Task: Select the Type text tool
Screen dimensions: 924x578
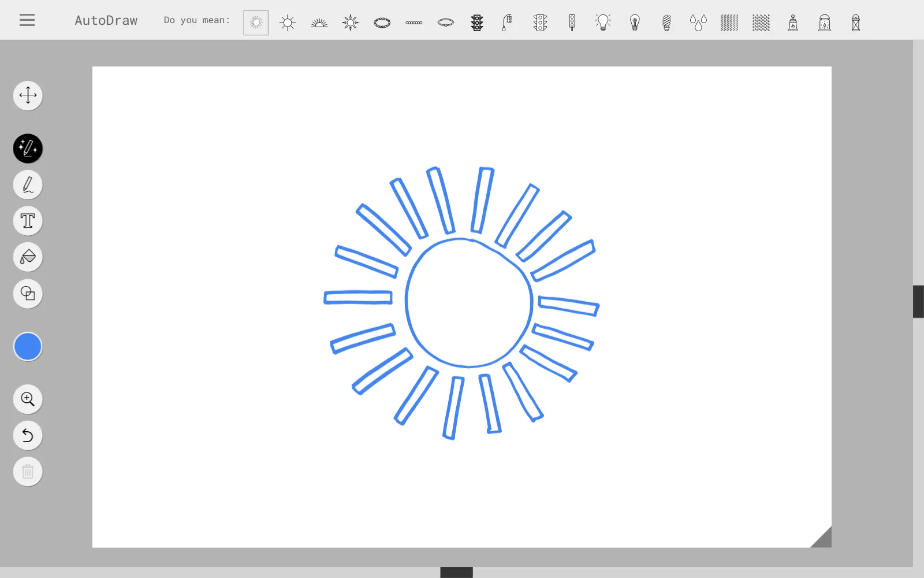Action: [x=28, y=221]
